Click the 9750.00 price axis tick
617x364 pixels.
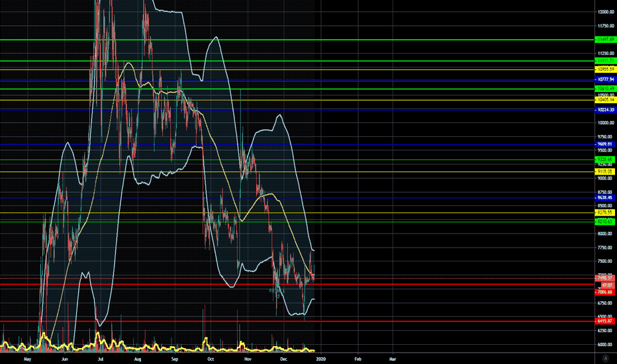click(x=606, y=137)
